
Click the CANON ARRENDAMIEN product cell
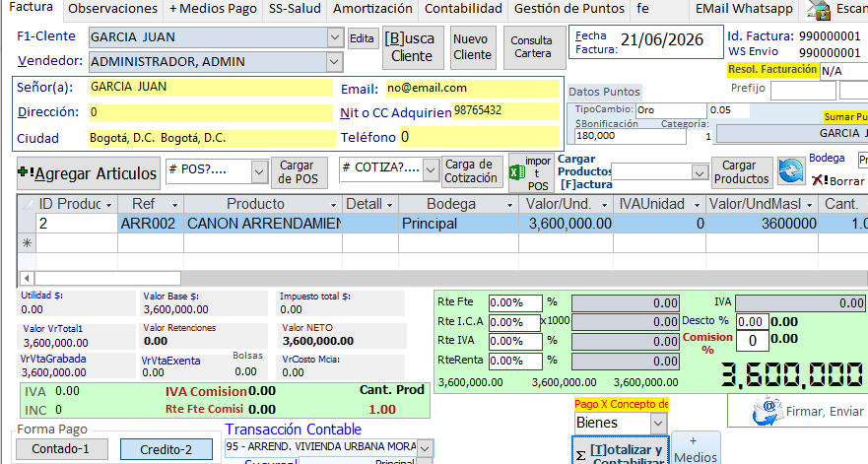(263, 224)
